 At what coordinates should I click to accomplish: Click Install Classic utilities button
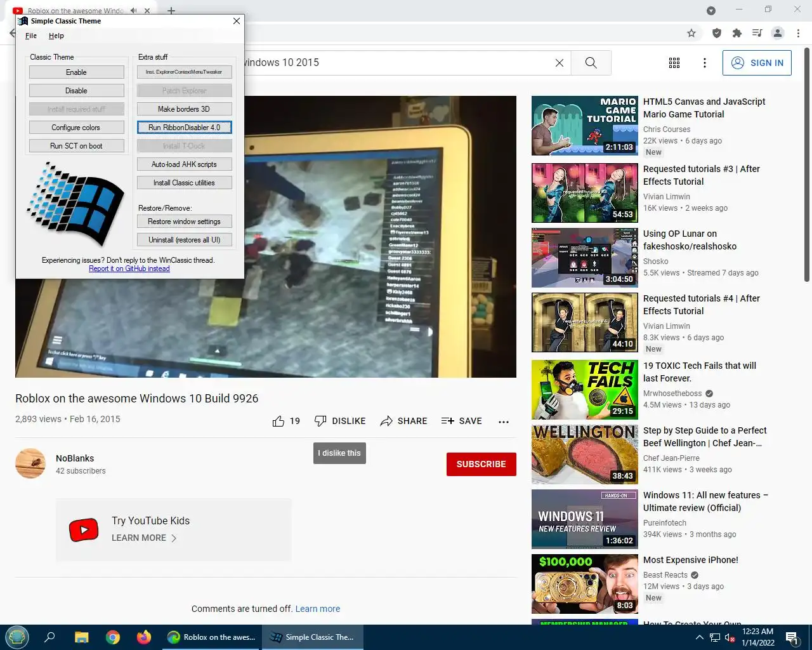pos(185,183)
